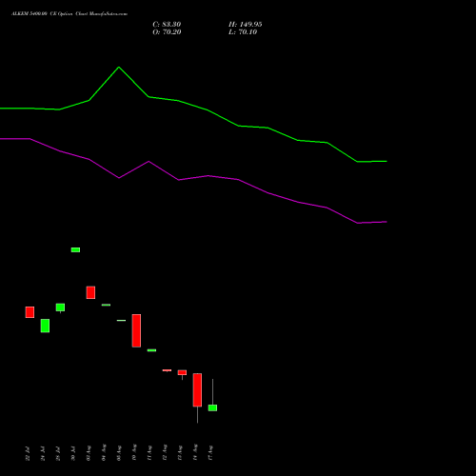Click the 22 Jul date label

(28, 453)
